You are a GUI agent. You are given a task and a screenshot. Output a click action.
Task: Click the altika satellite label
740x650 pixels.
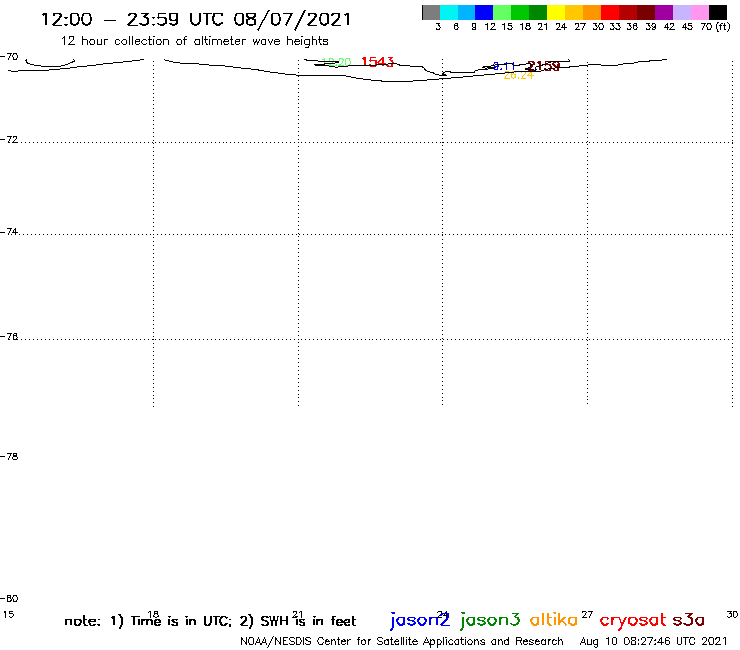554,619
